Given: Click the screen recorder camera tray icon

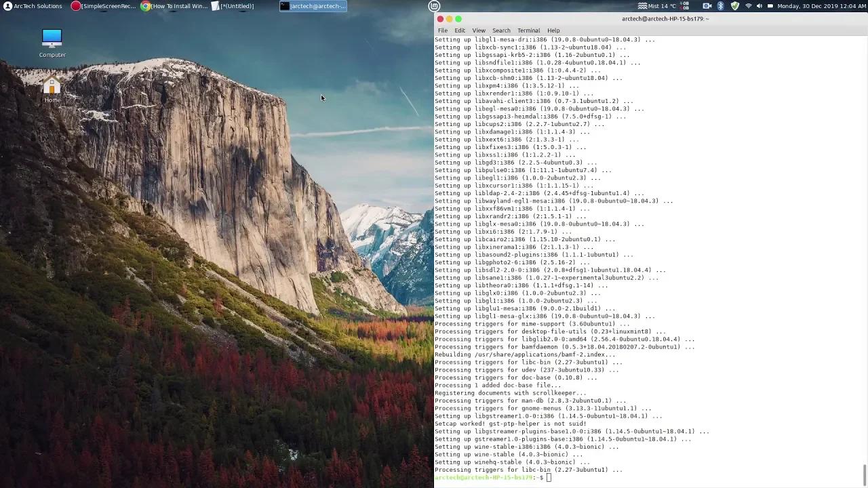Looking at the screenshot, I should 707,6.
